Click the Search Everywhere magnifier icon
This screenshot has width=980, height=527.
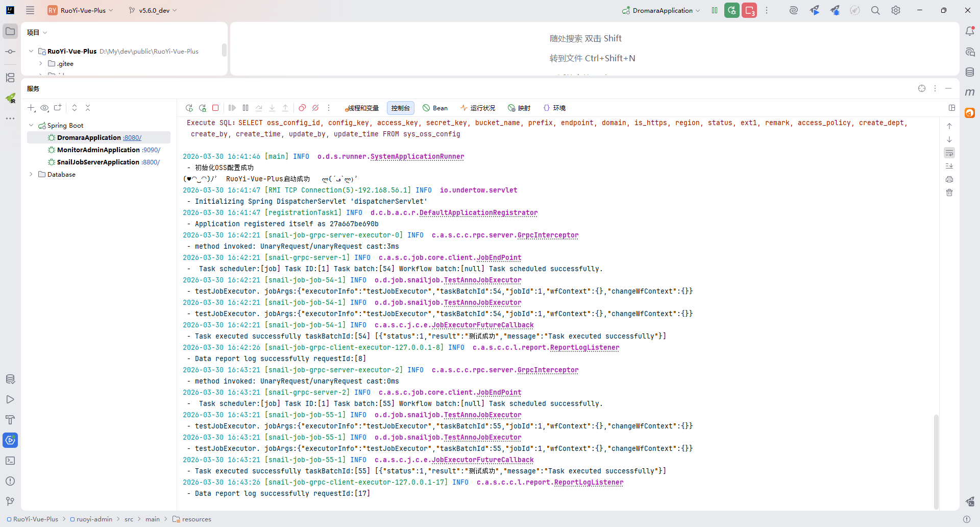pyautogui.click(x=875, y=10)
